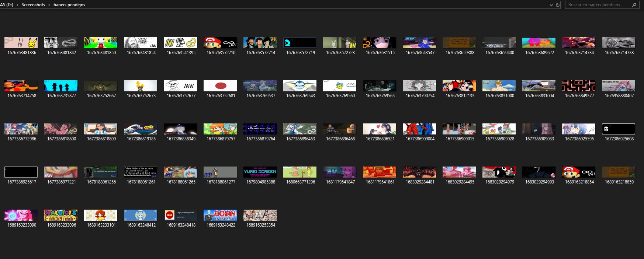Viewport: 644px width, 259px height.
Task: Select the Waluigi banner thumbnail 1689163233096
Action: point(61,215)
